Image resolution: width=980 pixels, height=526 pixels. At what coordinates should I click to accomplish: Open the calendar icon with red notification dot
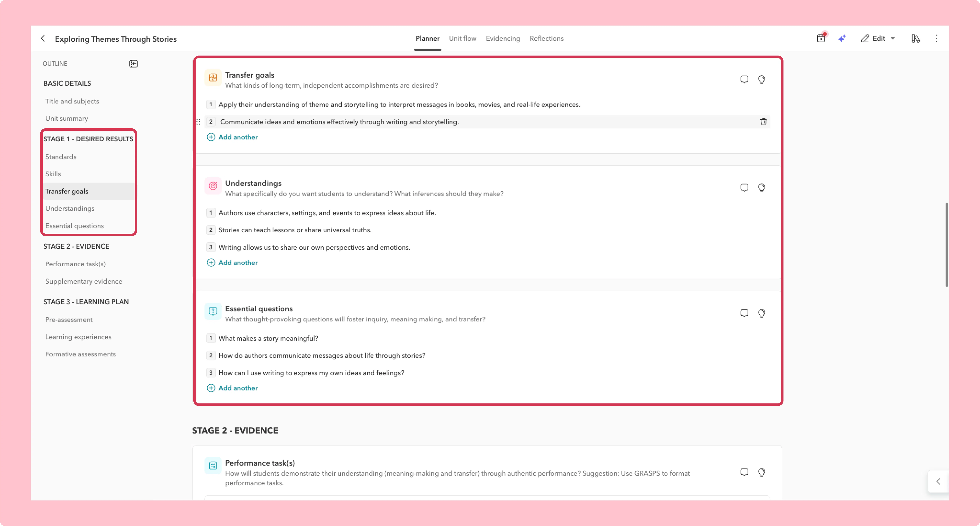pyautogui.click(x=821, y=38)
